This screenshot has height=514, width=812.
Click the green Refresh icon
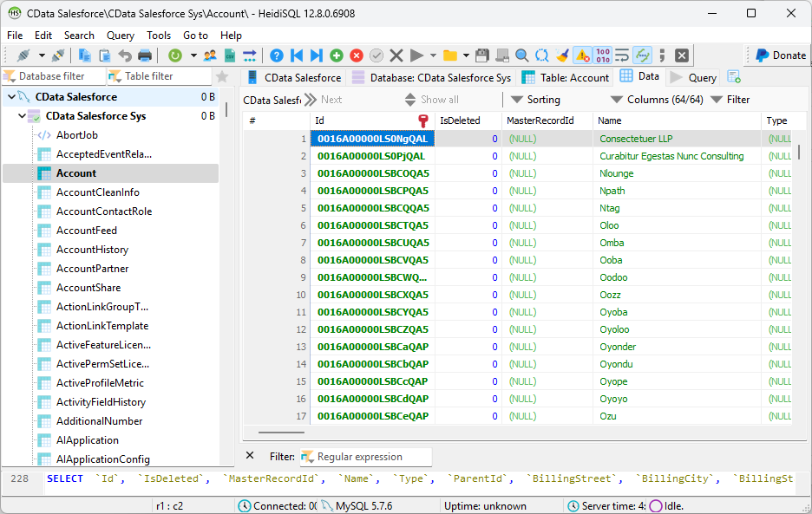[175, 55]
